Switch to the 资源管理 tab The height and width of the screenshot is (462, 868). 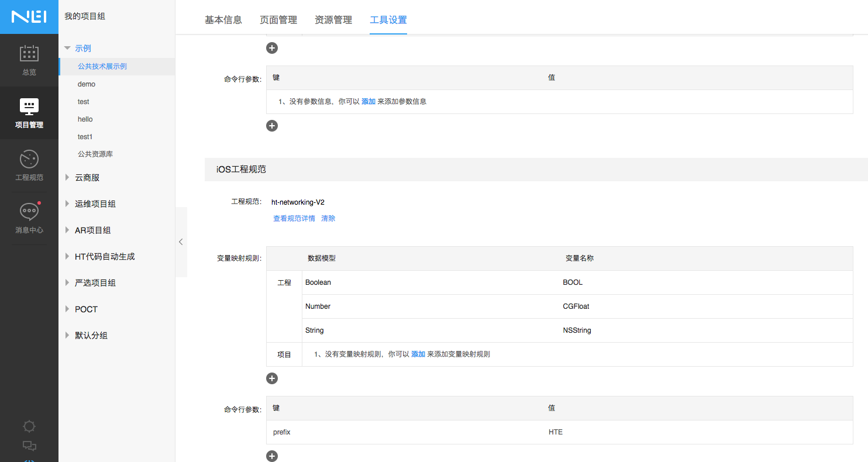coord(333,20)
